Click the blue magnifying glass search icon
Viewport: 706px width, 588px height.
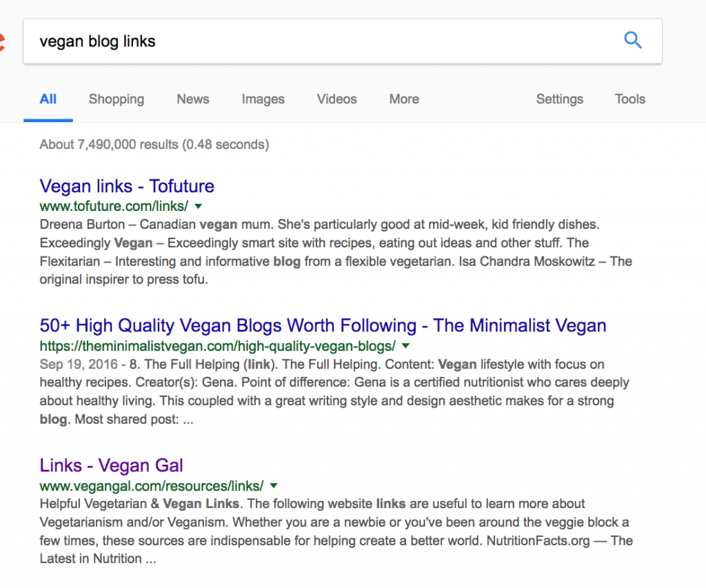coord(633,41)
